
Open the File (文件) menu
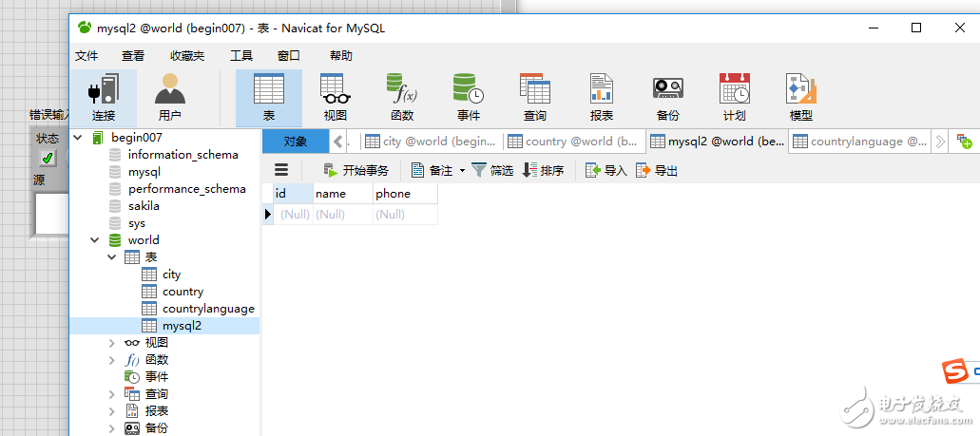tap(86, 56)
